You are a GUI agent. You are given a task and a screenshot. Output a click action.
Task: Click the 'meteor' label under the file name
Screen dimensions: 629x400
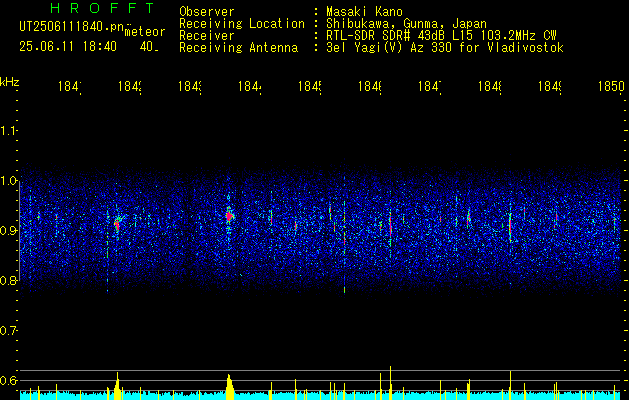[x=145, y=32]
